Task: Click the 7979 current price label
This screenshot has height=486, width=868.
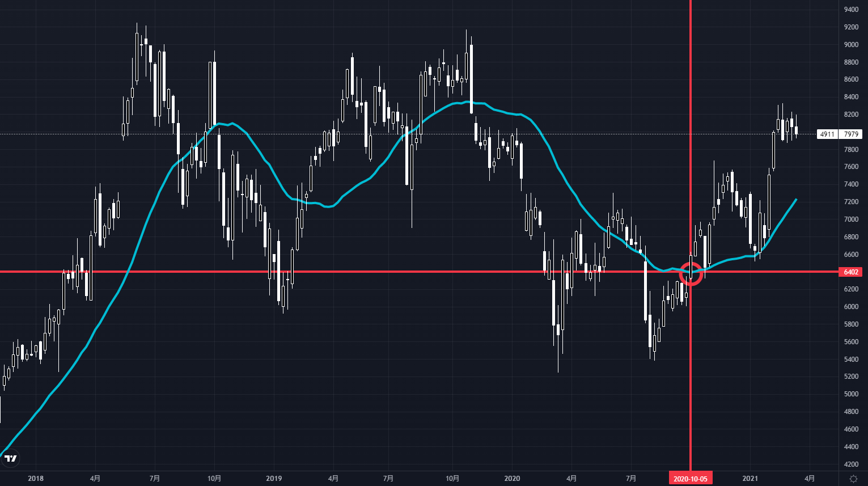Action: pos(850,134)
